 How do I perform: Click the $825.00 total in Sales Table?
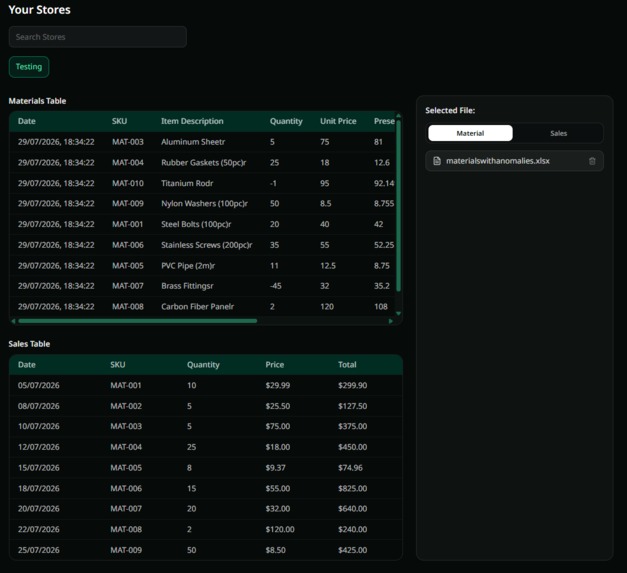click(x=352, y=489)
